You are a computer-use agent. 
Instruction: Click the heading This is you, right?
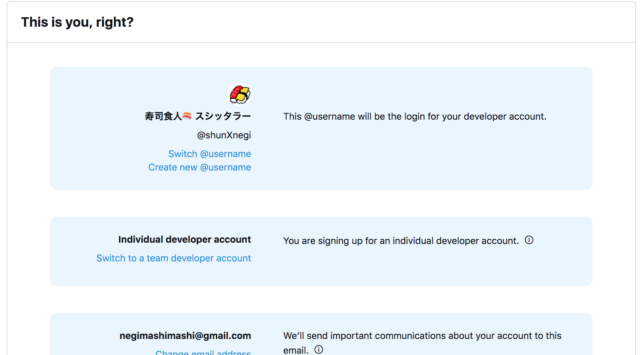pos(77,22)
